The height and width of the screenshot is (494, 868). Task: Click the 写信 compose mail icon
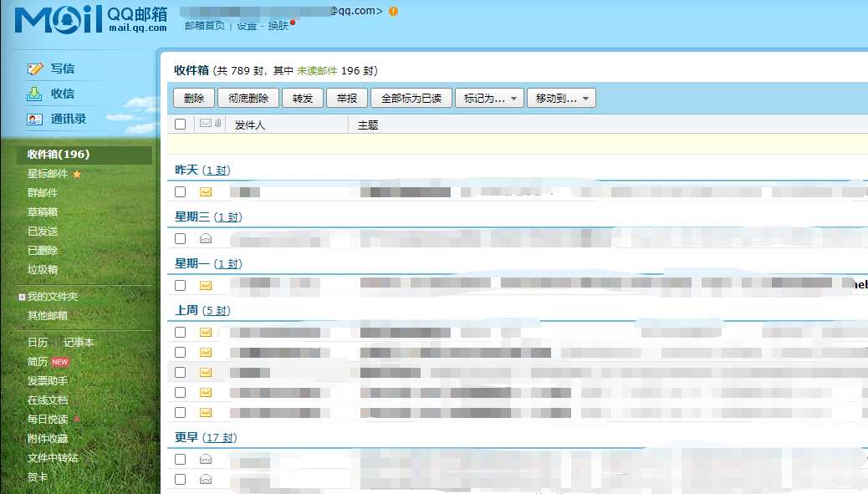coord(35,69)
